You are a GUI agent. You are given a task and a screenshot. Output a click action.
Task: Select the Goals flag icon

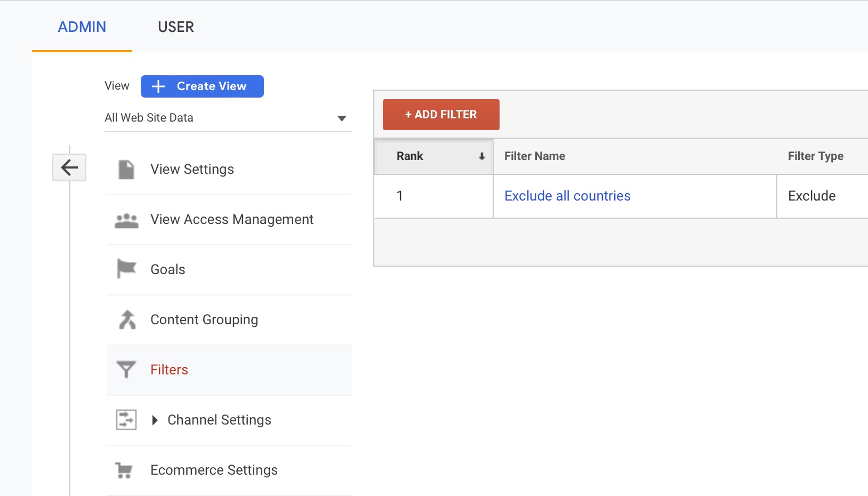(x=126, y=269)
